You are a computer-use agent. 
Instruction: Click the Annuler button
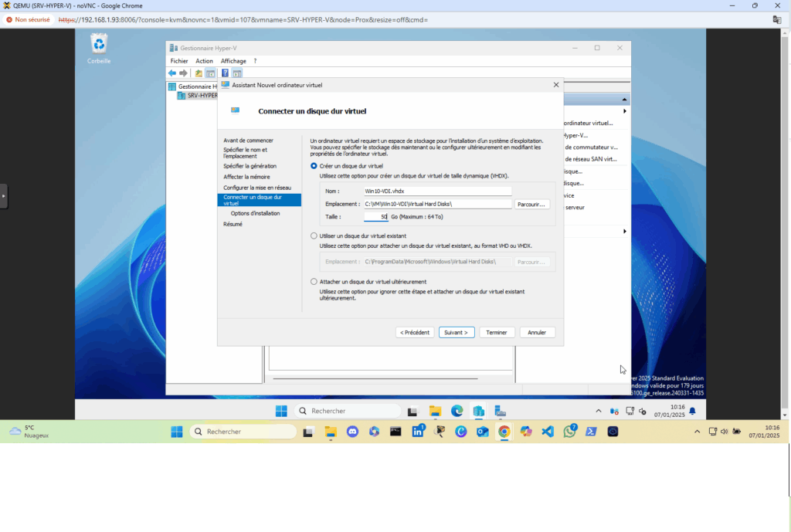point(537,332)
